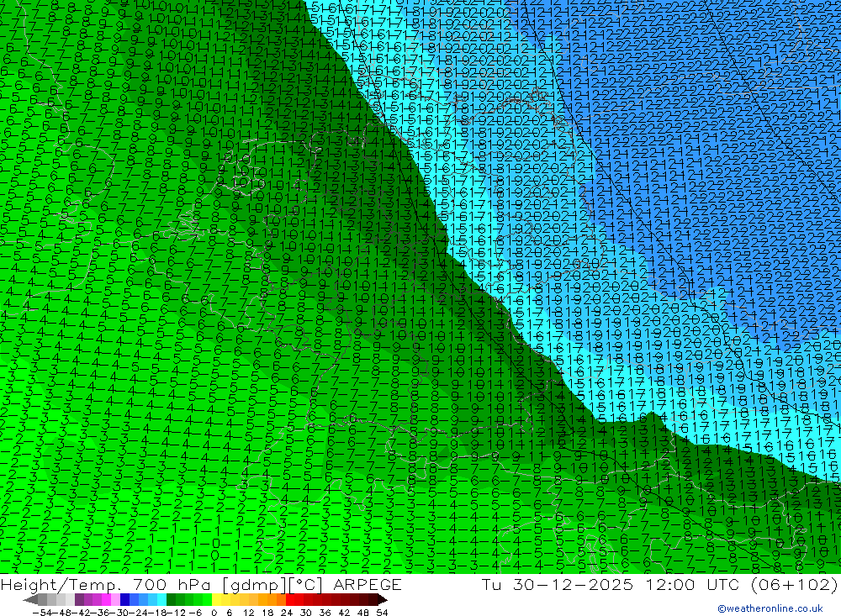Click the '-54' legend scale value
This screenshot has width=841, height=616.
coord(42,613)
